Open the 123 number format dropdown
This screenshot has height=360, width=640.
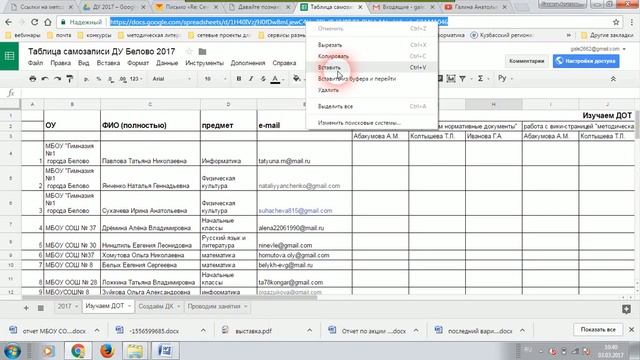tap(136, 79)
